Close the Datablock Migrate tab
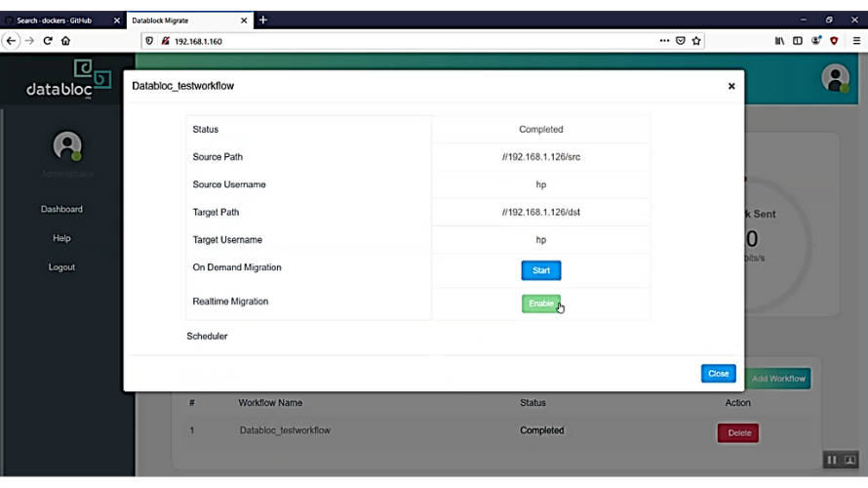Screen dimensions: 868x488 (x=244, y=20)
